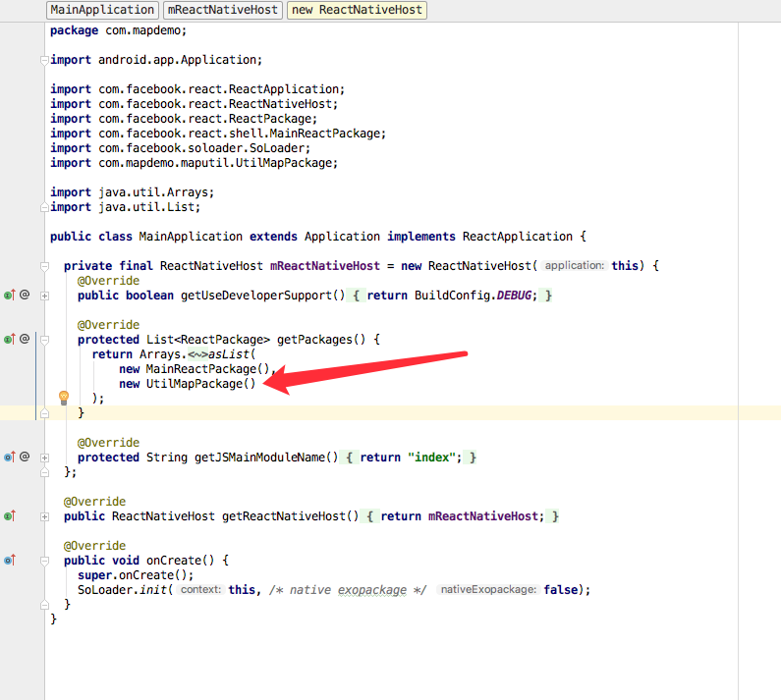Click 'getJSMainModuleName()' method name

(x=266, y=458)
